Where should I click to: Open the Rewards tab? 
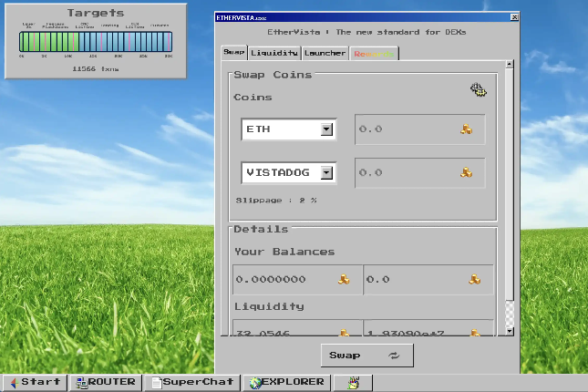click(x=374, y=54)
